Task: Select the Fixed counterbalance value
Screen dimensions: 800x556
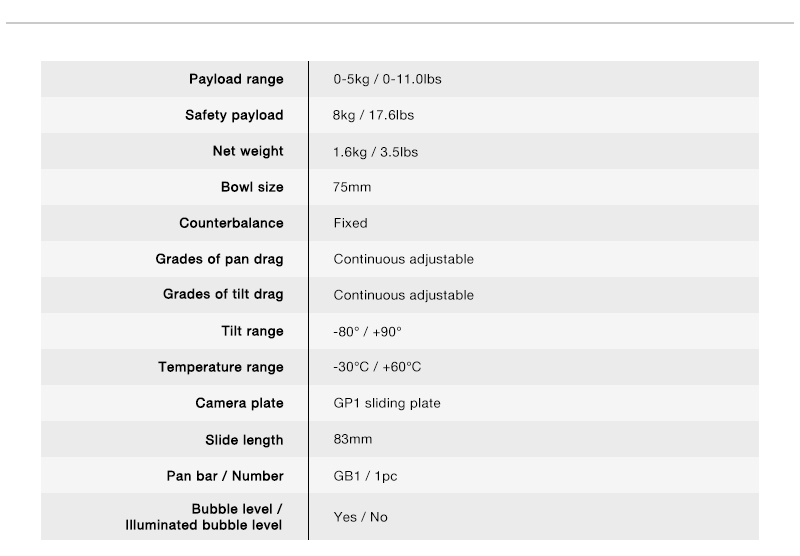Action: click(x=351, y=223)
